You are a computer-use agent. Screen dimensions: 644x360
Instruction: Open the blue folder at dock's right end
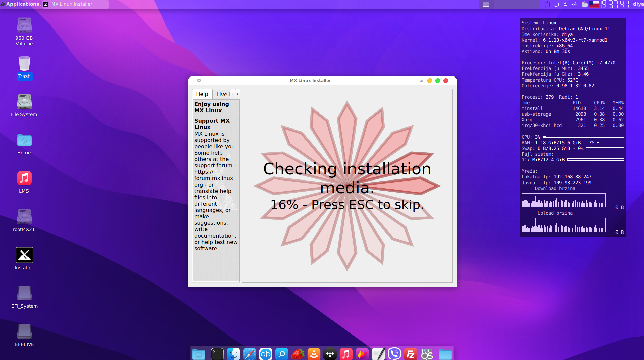point(445,354)
